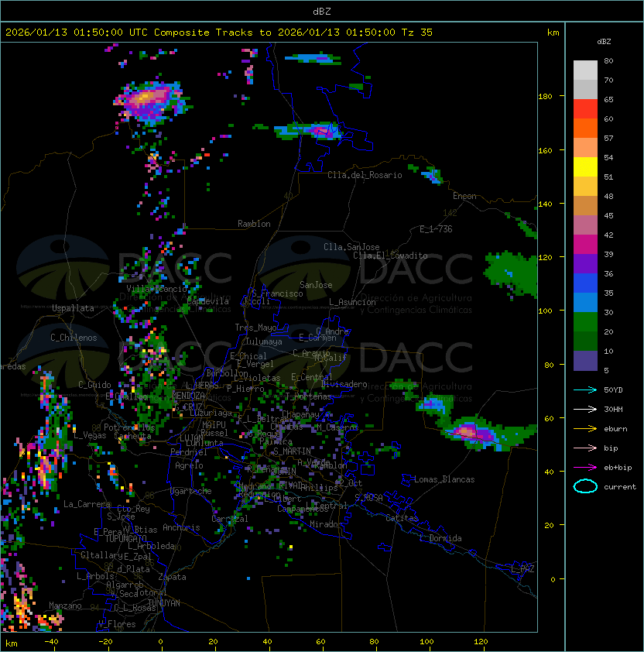Screen dimensions: 644x652
Task: Click the 'Manzano' map label
Action: 65,606
